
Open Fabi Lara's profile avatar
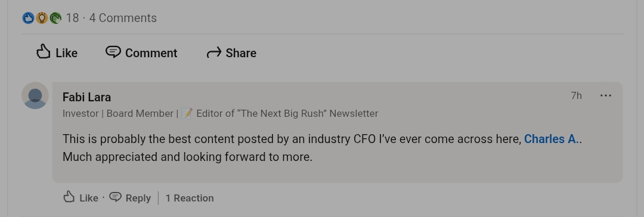point(35,95)
